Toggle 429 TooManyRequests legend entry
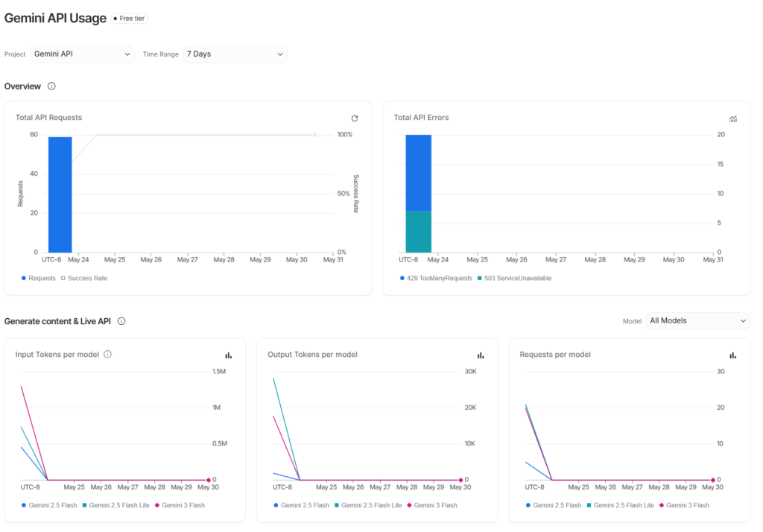 436,279
